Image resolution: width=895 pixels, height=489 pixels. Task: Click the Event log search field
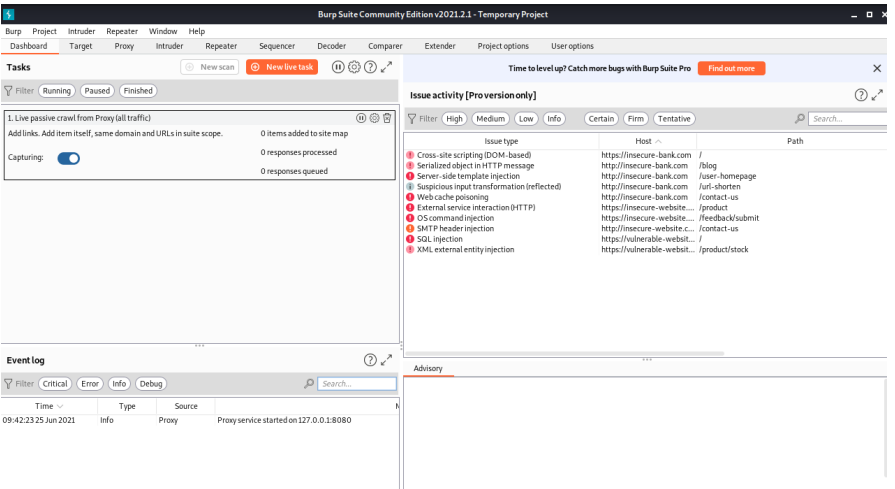357,384
